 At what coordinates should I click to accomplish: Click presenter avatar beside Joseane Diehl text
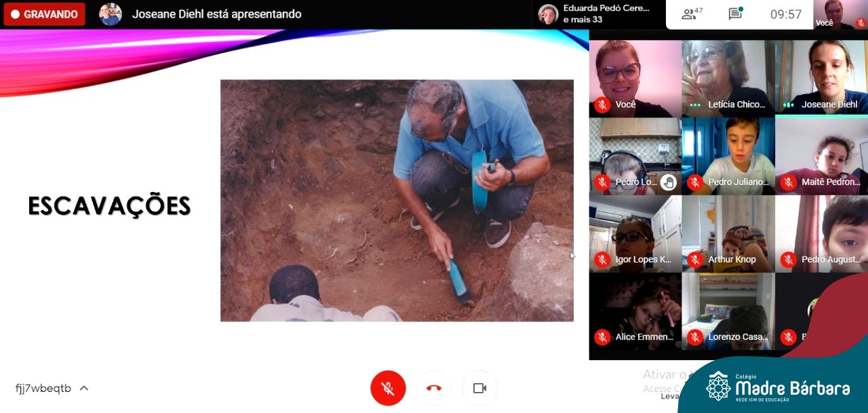click(111, 14)
